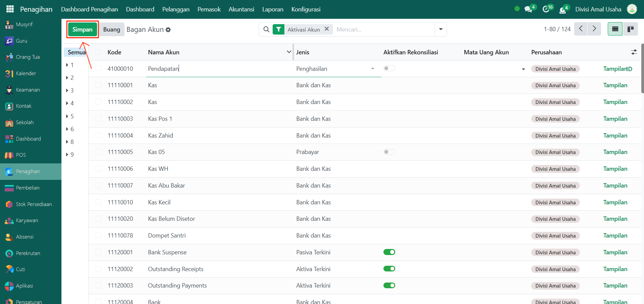Image resolution: width=644 pixels, height=304 pixels.
Task: Open the apps grid menu icon
Action: 10,9
